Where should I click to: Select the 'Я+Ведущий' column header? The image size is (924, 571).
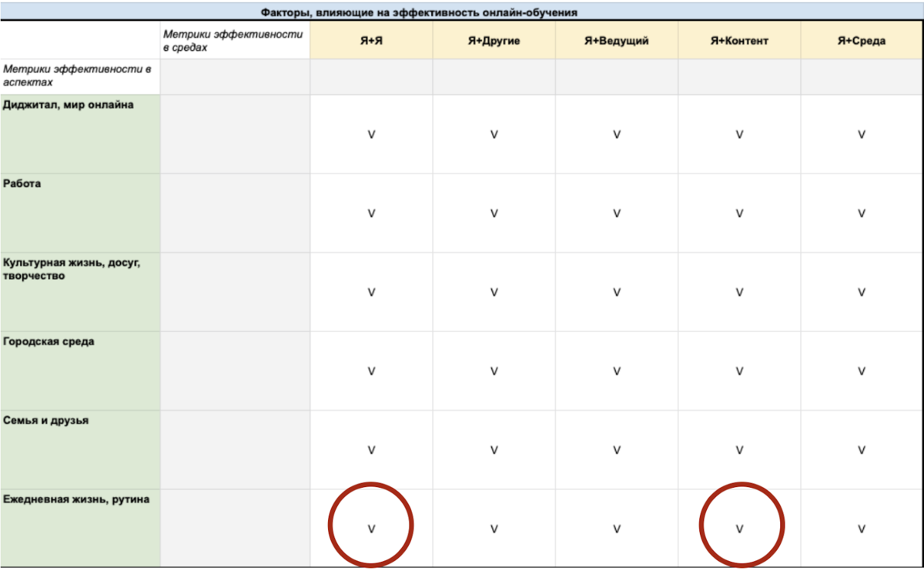616,41
